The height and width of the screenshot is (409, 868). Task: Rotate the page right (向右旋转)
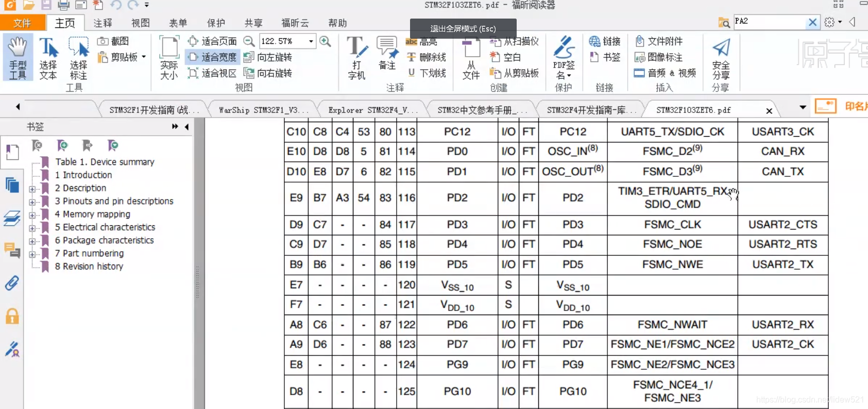click(268, 73)
